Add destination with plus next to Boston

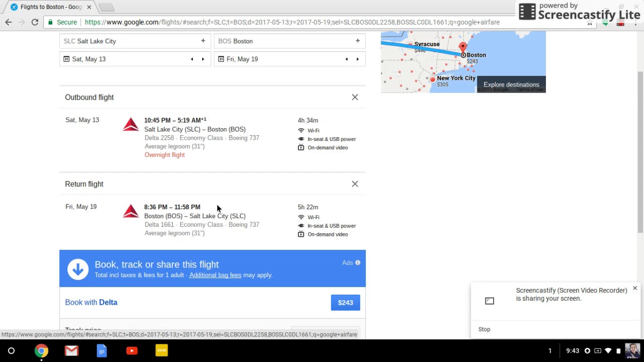tap(358, 41)
